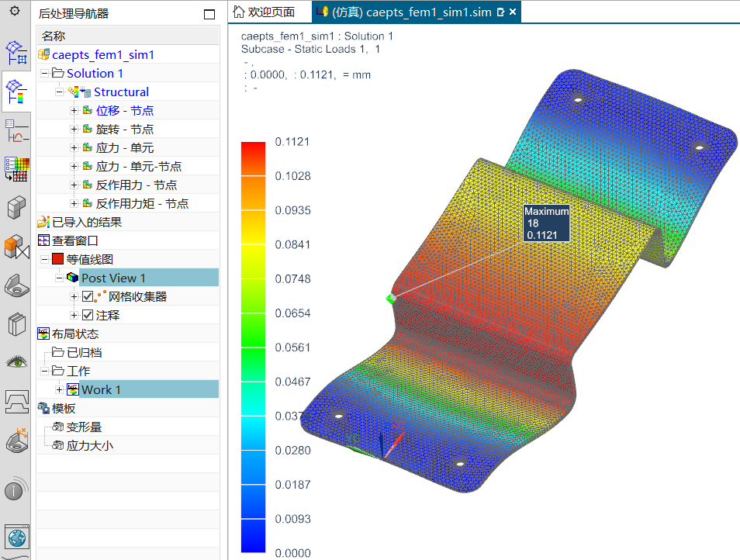
Task: Open the book library sidebar icon
Action: click(x=16, y=324)
